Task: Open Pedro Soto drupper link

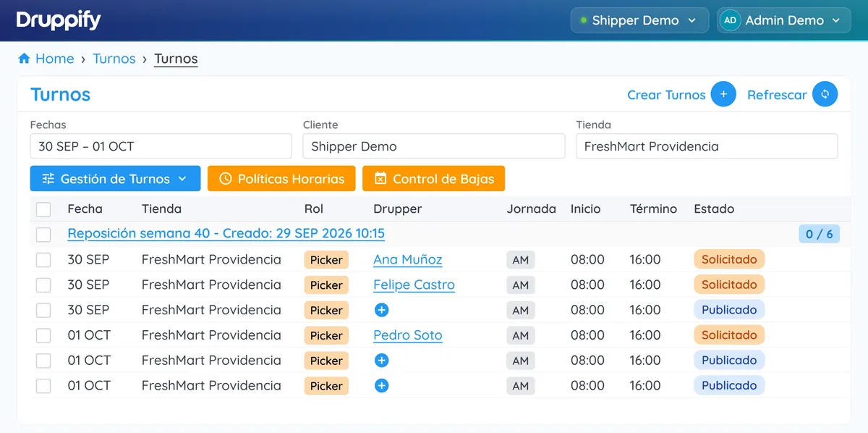Action: coord(407,335)
